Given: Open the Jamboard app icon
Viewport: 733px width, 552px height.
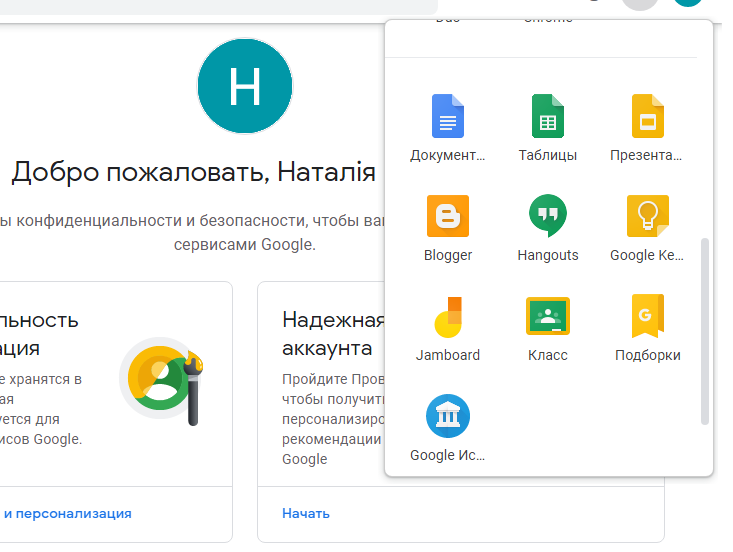Looking at the screenshot, I should click(447, 317).
